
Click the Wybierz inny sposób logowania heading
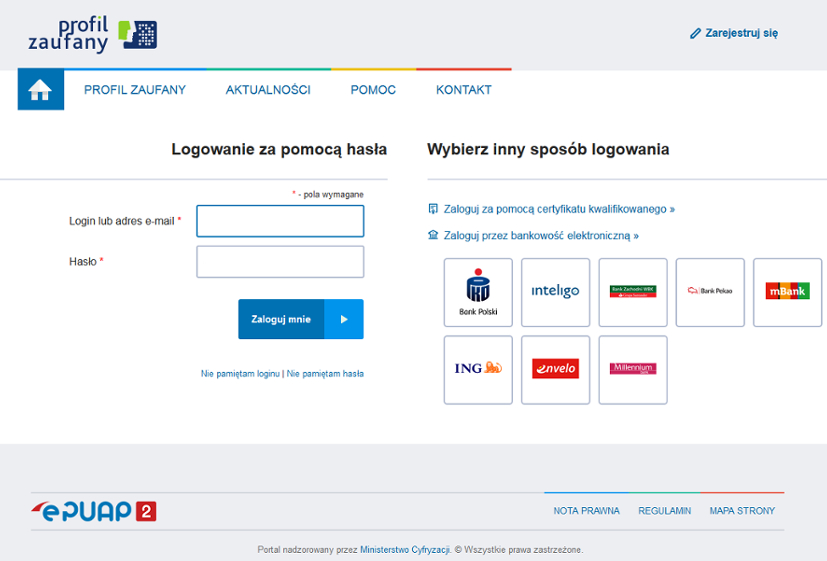(x=548, y=150)
